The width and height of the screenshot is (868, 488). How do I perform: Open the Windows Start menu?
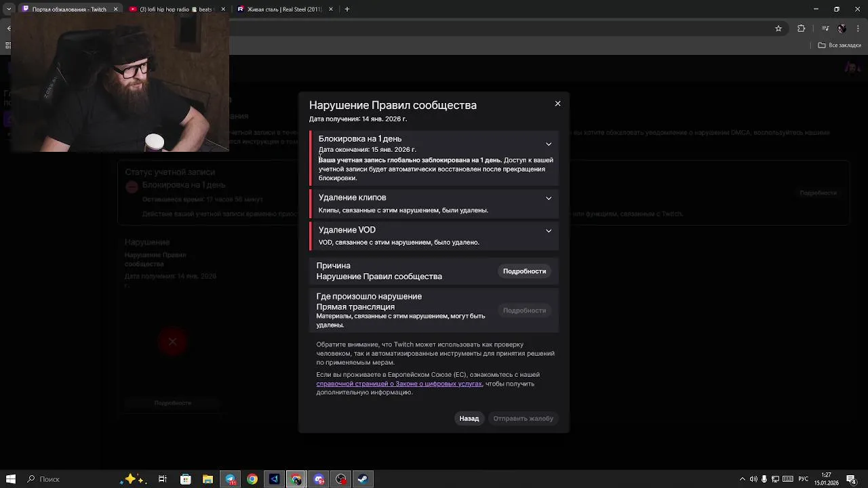click(x=11, y=479)
